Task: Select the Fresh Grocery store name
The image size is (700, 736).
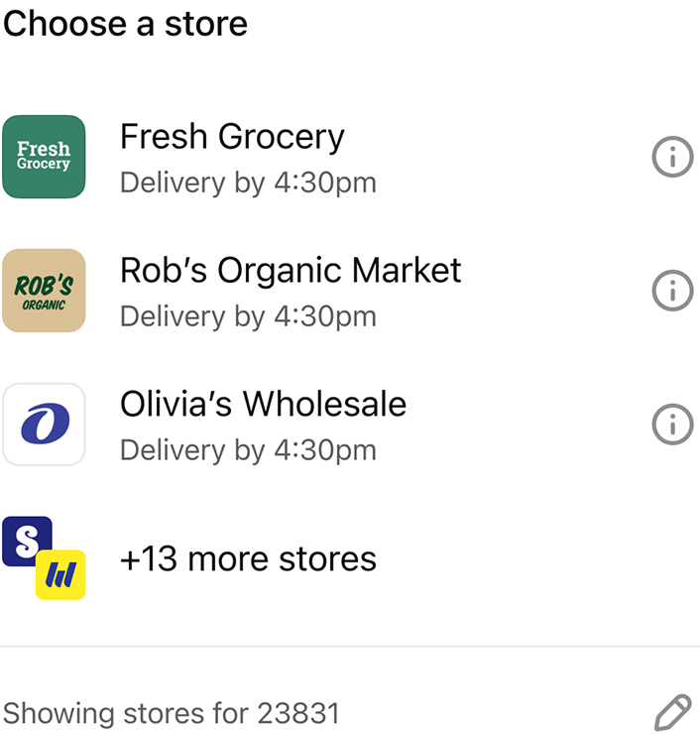Action: pos(232,137)
